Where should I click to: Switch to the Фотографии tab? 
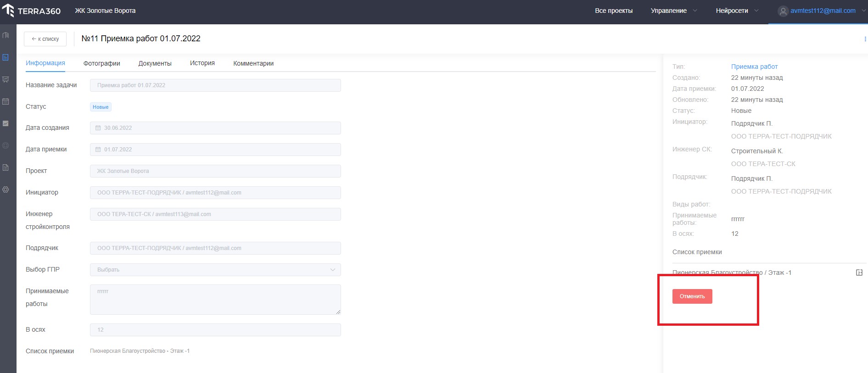[102, 63]
